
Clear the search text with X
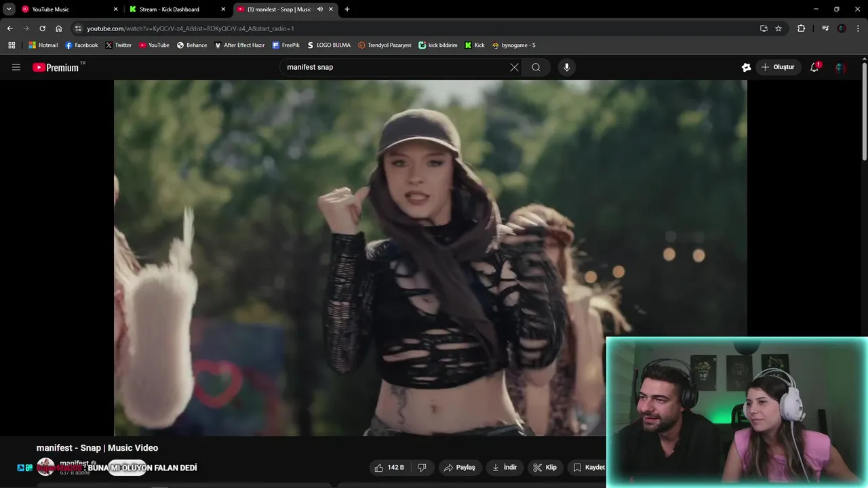pyautogui.click(x=514, y=67)
